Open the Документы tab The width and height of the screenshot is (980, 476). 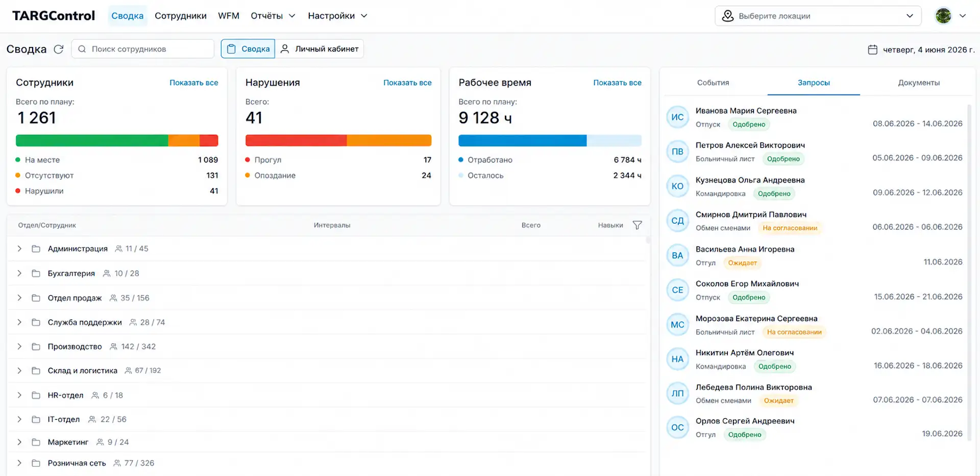pyautogui.click(x=919, y=83)
